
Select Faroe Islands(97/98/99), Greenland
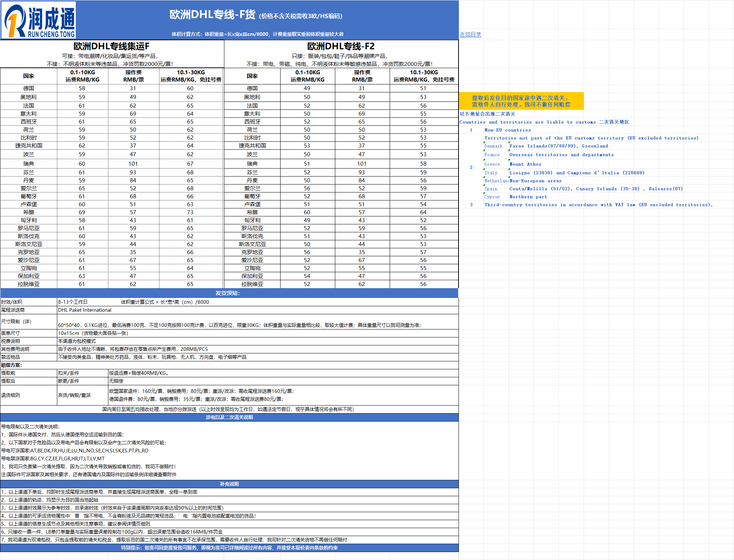coord(559,146)
